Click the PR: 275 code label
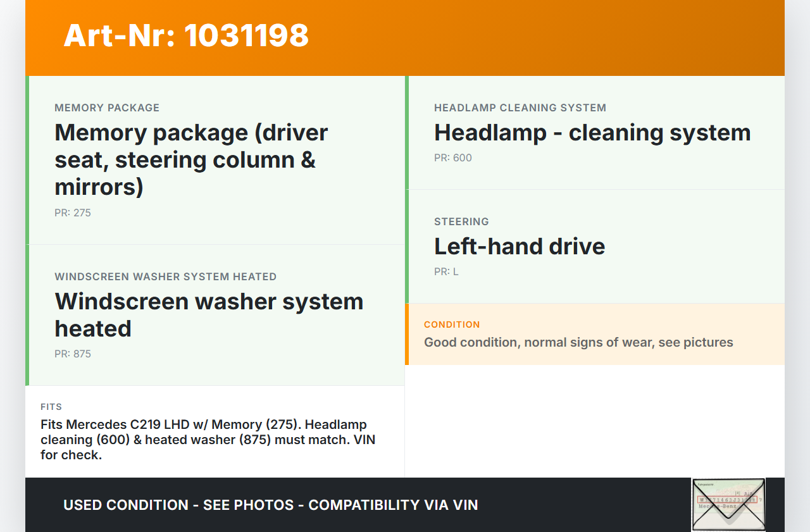The image size is (810, 532). [x=73, y=213]
